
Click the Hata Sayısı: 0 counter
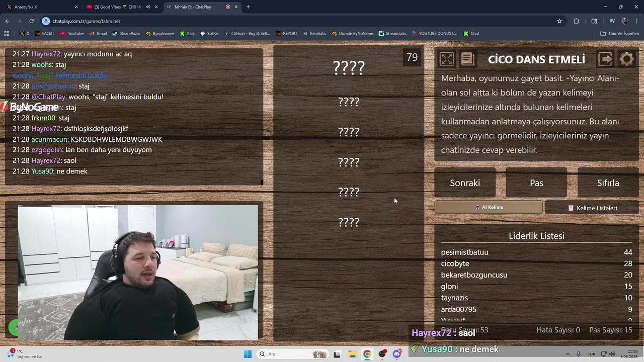click(558, 330)
